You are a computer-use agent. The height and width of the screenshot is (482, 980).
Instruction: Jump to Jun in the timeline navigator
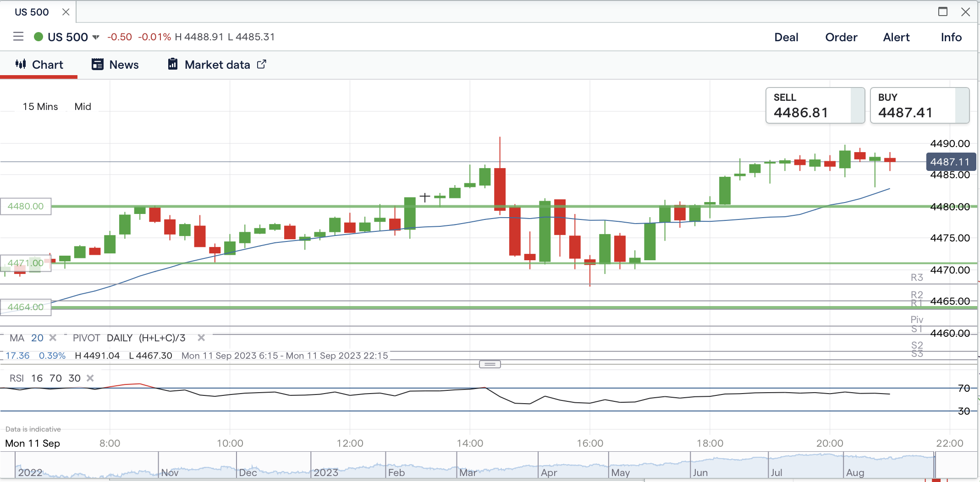pyautogui.click(x=700, y=472)
